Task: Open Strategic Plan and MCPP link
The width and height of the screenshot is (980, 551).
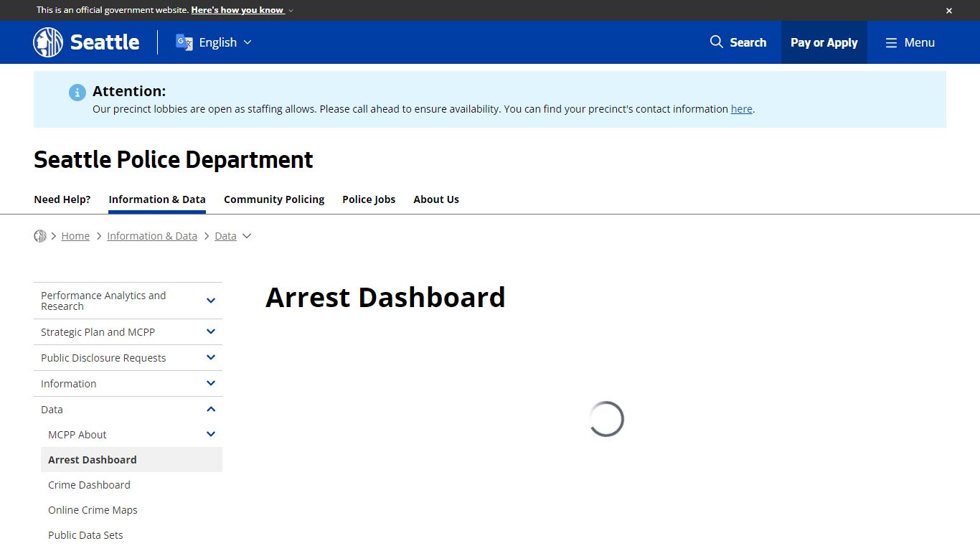Action: point(98,332)
